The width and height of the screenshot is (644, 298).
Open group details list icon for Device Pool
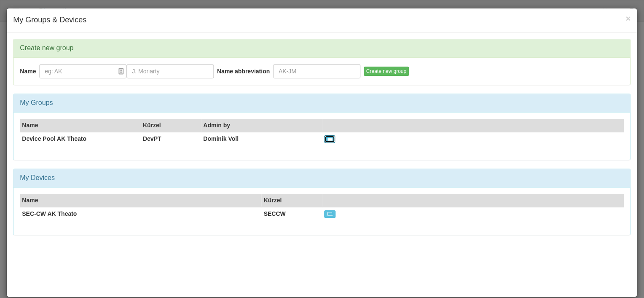(x=330, y=139)
